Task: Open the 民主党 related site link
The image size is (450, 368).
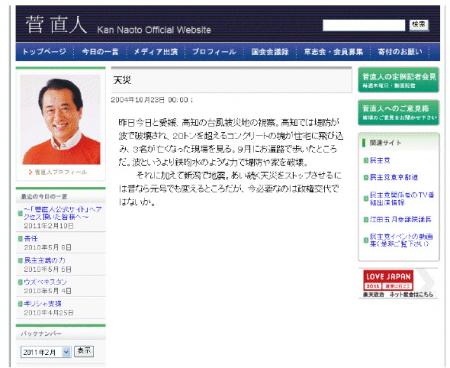Action: 380,160
